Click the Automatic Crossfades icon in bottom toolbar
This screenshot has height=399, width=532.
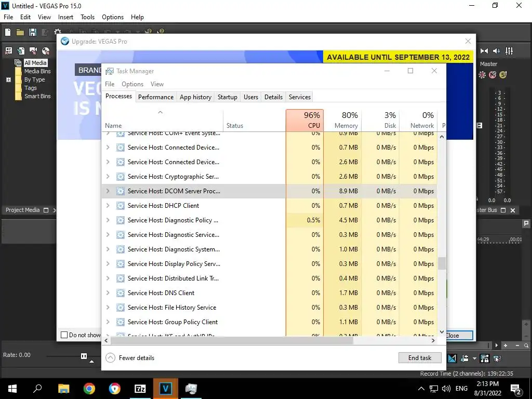tap(453, 358)
